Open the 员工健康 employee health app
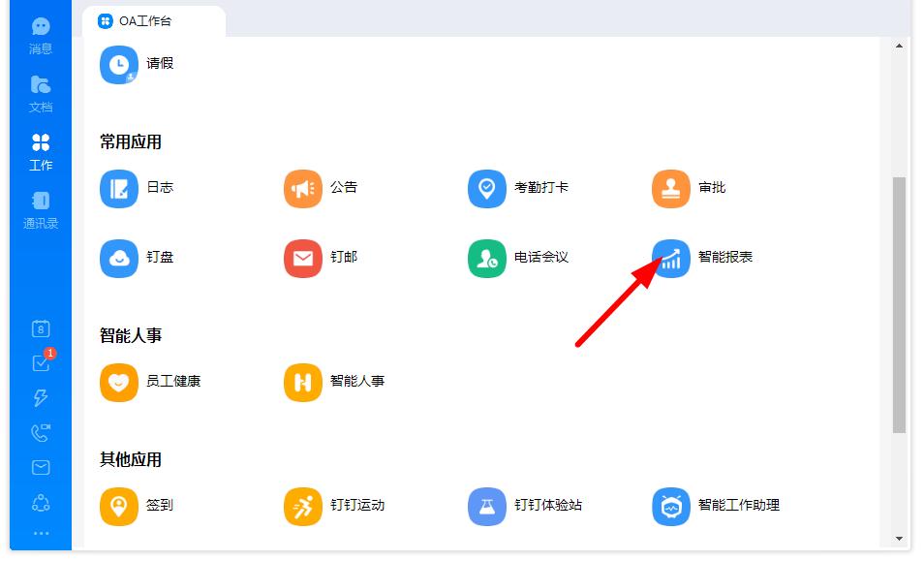The image size is (924, 561). click(x=148, y=382)
